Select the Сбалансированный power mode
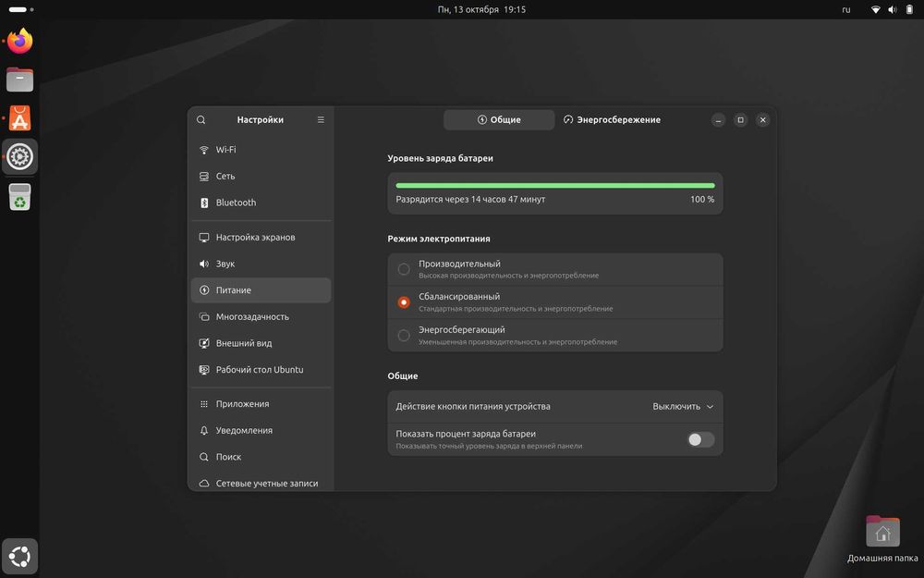Screen dimensions: 924x578 [x=555, y=302]
